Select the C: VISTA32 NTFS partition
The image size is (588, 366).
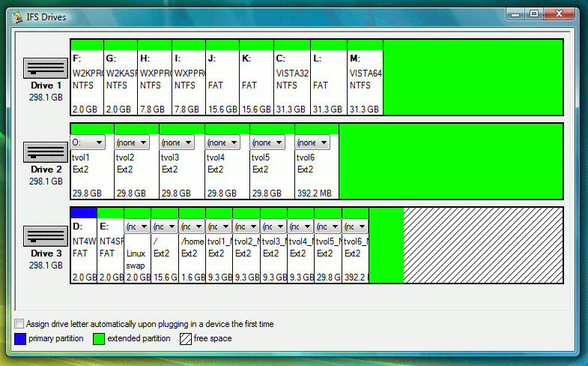(291, 82)
